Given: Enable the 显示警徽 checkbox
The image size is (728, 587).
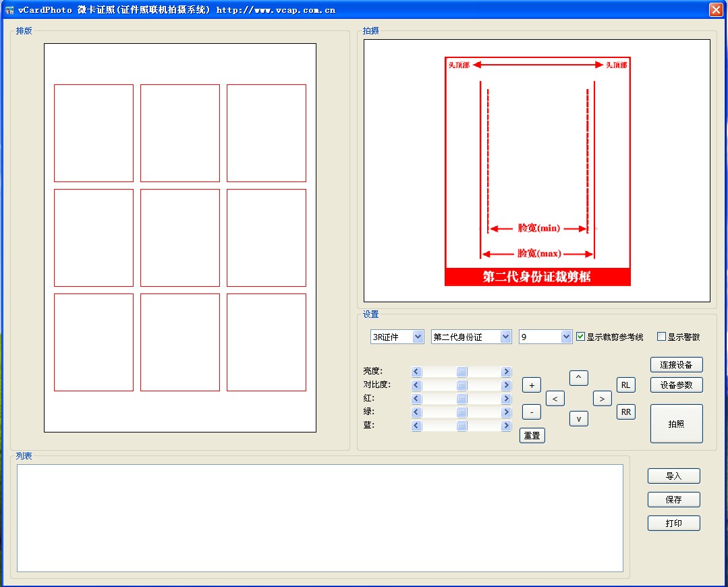Looking at the screenshot, I should point(661,336).
